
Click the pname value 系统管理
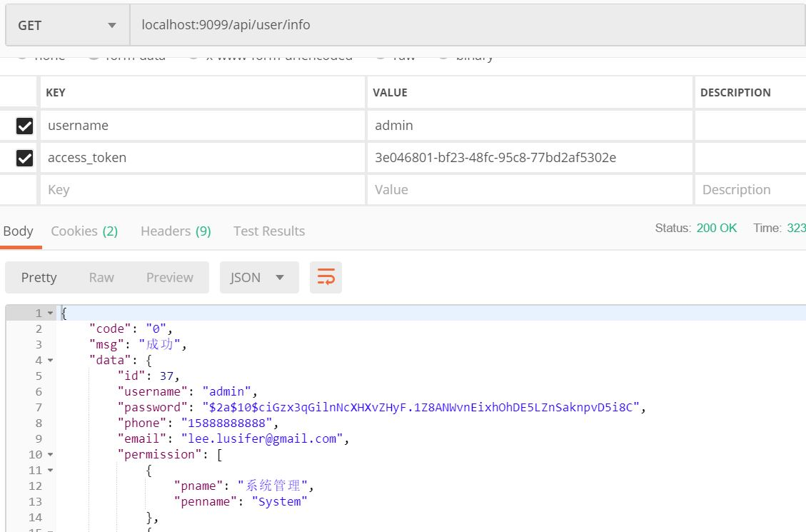click(273, 486)
